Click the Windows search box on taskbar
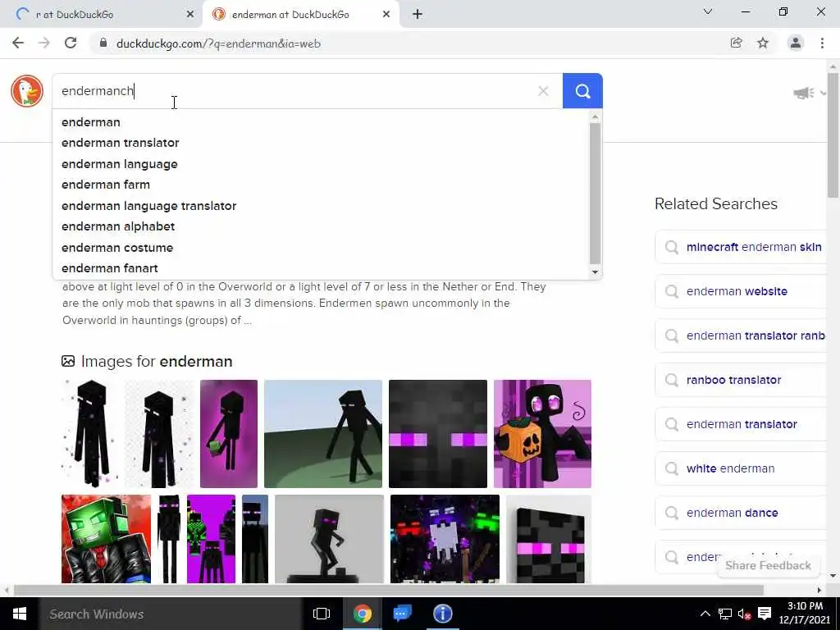The width and height of the screenshot is (840, 630). click(x=171, y=614)
